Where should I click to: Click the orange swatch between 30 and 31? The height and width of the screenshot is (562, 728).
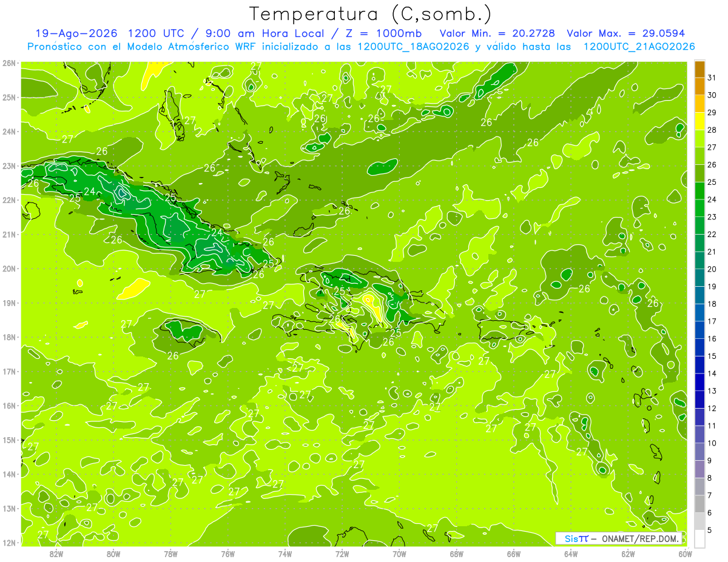point(699,86)
